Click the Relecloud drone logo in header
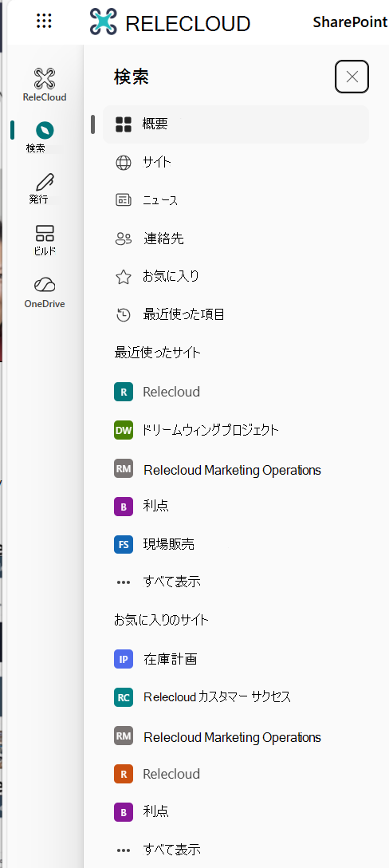This screenshot has height=868, width=389. point(104,22)
